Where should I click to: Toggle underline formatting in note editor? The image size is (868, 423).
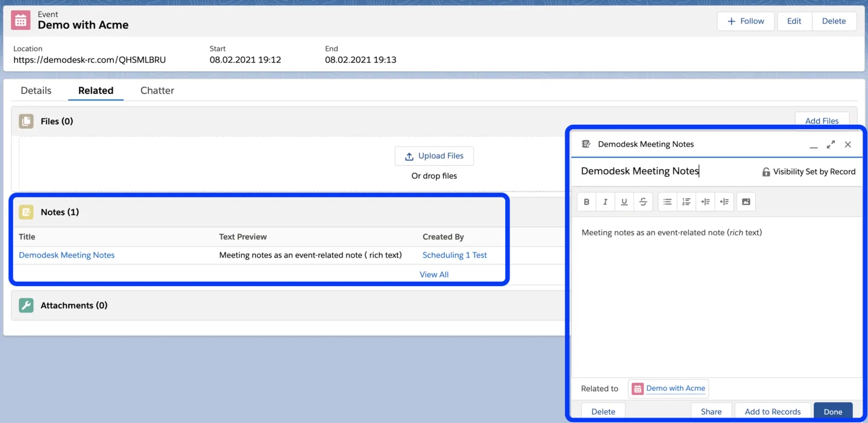(624, 202)
